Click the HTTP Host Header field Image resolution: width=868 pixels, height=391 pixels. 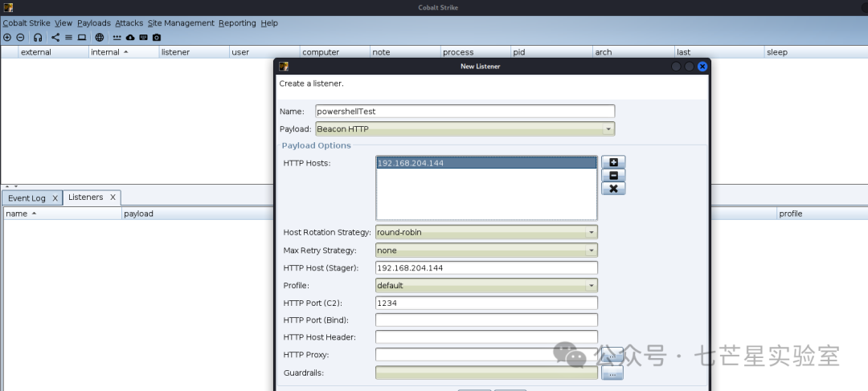point(486,336)
